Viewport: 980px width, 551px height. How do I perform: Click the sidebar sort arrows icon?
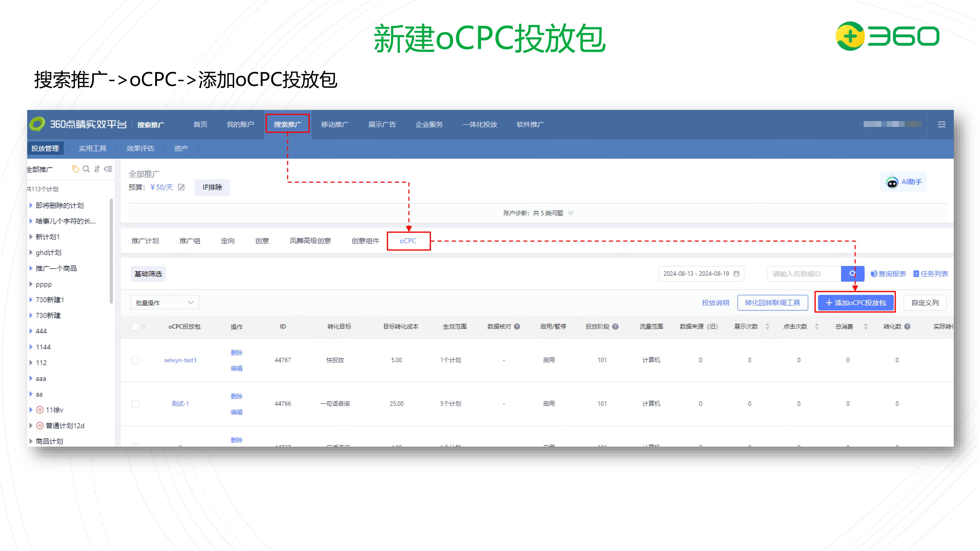[97, 169]
